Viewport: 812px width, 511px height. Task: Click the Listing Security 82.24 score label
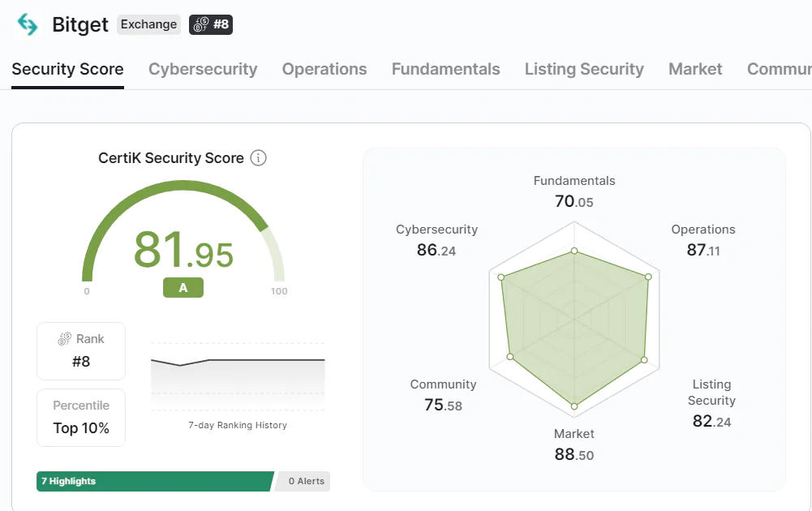point(712,403)
